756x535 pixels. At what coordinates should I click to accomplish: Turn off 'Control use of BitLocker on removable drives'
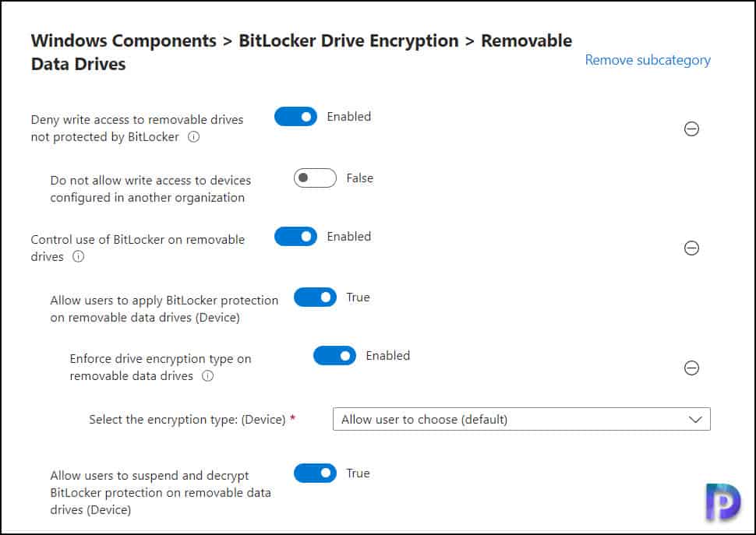[295, 236]
